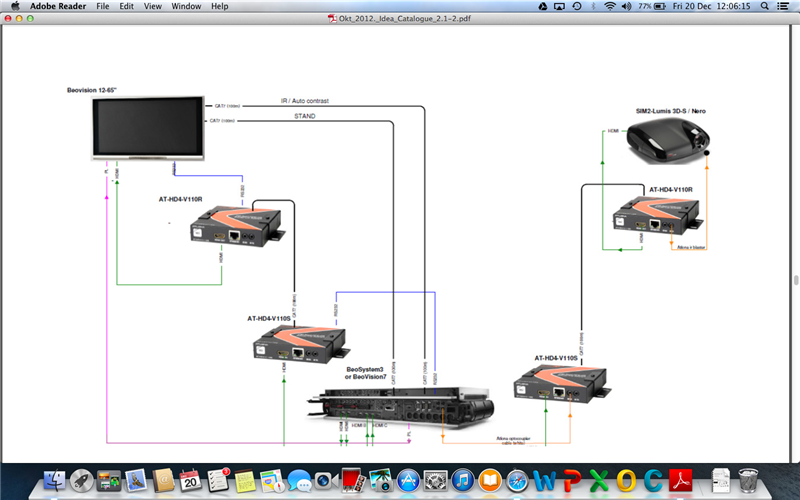The width and height of the screenshot is (800, 500).
Task: Open Microsoft Excel in the Dock
Action: point(599,481)
